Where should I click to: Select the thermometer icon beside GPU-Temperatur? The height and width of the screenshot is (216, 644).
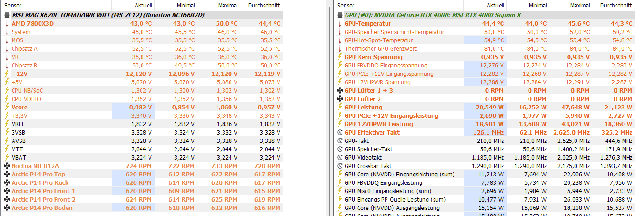pyautogui.click(x=339, y=23)
